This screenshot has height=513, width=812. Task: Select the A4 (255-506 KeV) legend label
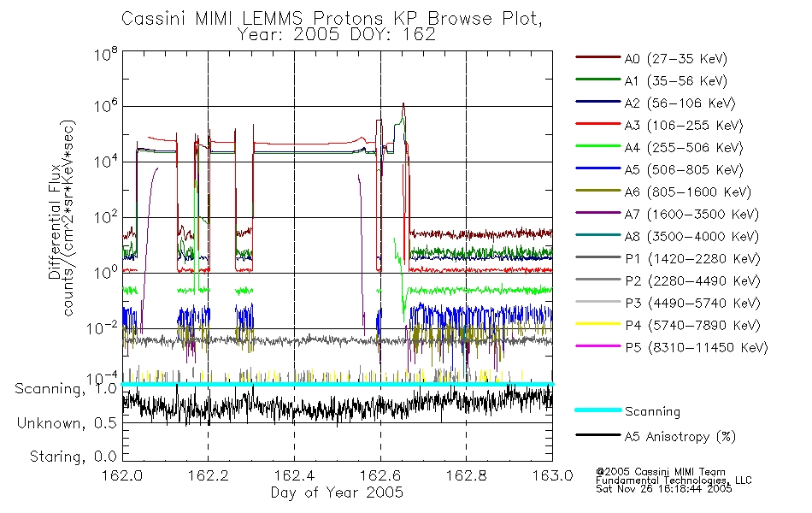click(x=684, y=148)
